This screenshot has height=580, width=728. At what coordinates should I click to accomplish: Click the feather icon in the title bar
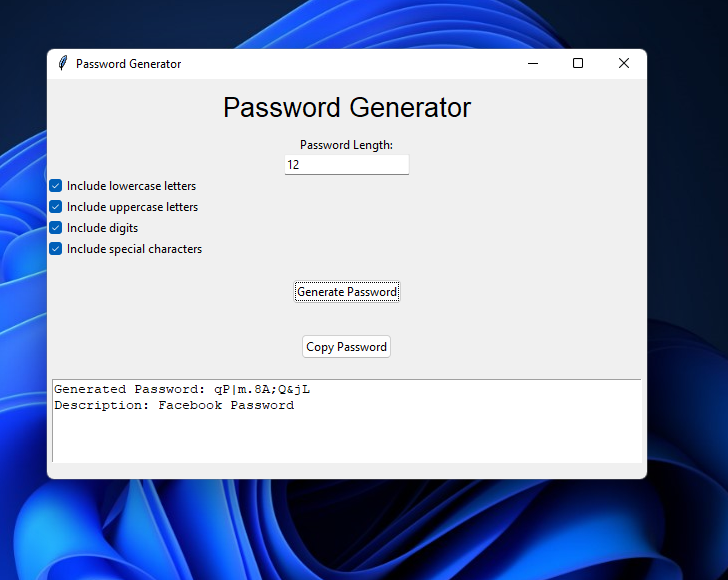[63, 63]
